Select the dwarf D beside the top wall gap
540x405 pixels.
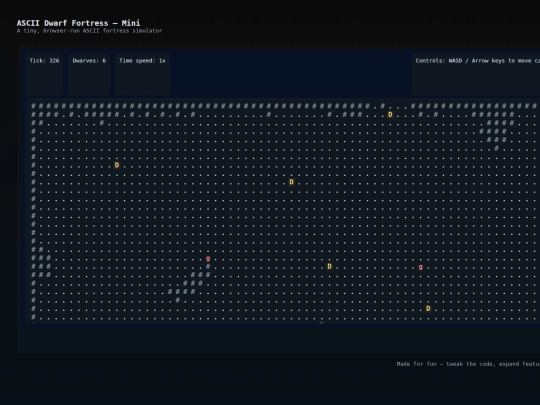point(390,115)
